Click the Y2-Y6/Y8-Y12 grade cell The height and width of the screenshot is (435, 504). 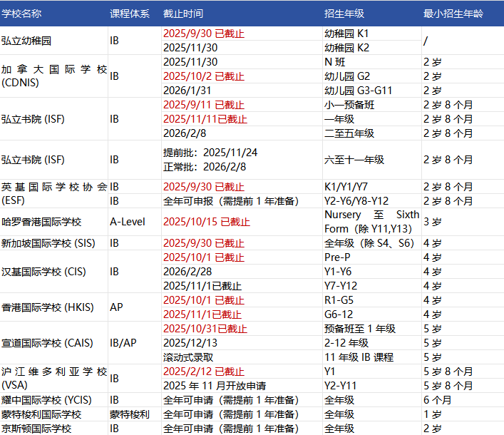372,201
